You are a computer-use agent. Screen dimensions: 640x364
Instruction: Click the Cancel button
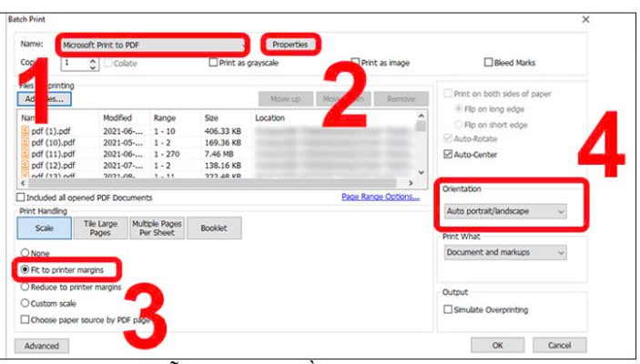coord(560,345)
